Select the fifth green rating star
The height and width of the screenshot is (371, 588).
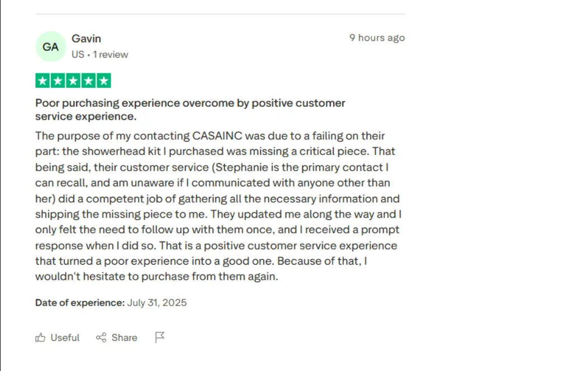[103, 81]
